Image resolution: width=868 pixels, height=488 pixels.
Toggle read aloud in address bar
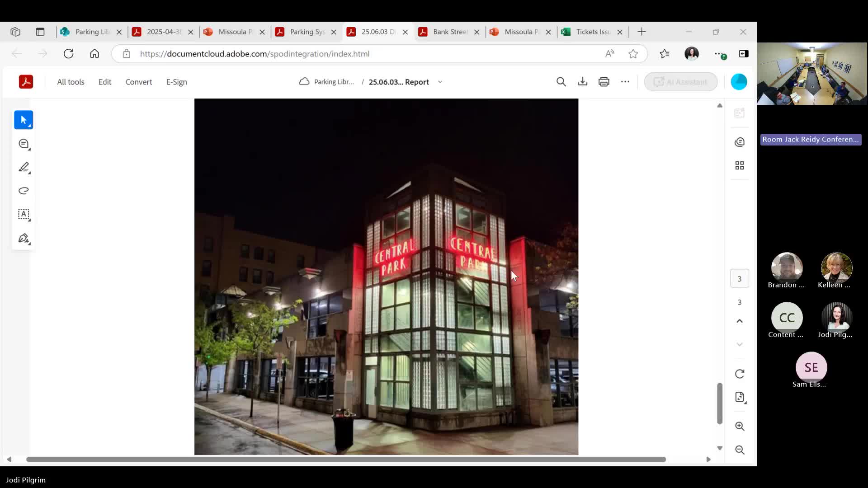pos(609,54)
